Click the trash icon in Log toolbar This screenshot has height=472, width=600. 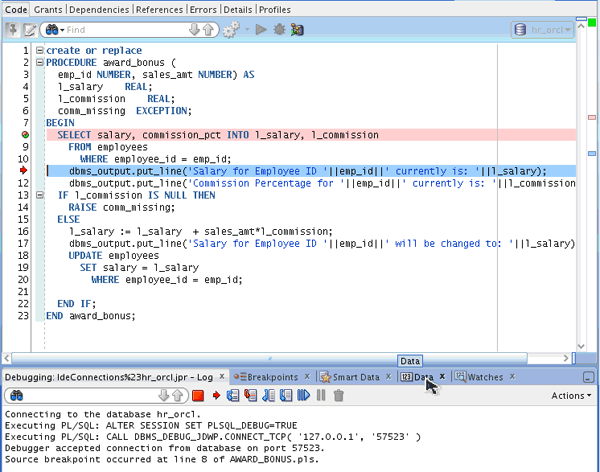click(338, 396)
